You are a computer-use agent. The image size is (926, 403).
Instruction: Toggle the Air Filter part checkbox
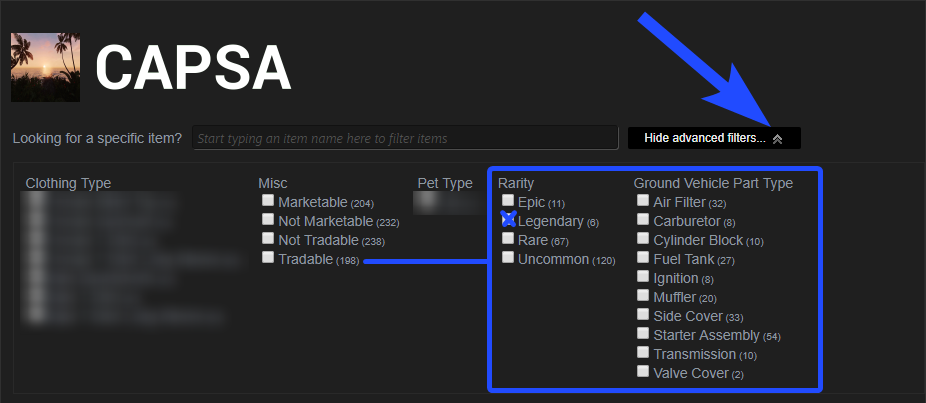(x=643, y=201)
